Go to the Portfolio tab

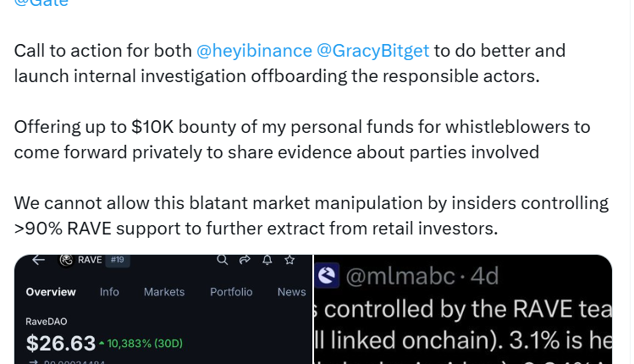coord(231,292)
